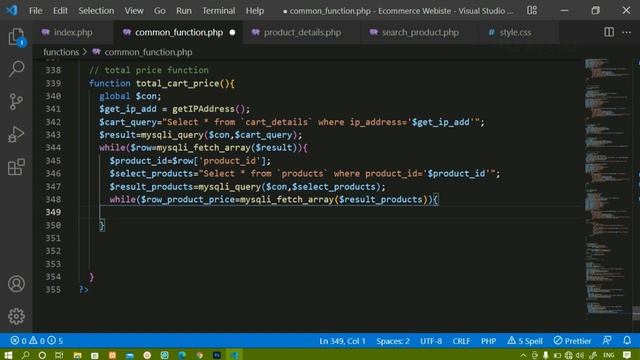Viewport: 640px width, 360px height.
Task: Open the Accounts menu icon
Action: click(16, 284)
